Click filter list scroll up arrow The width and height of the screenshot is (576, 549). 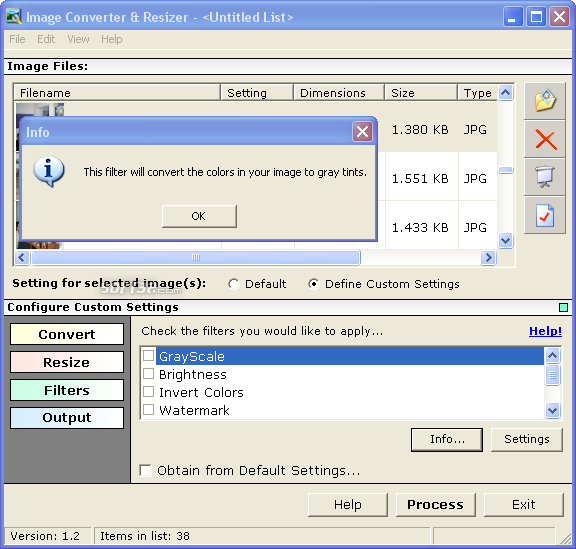pyautogui.click(x=552, y=355)
